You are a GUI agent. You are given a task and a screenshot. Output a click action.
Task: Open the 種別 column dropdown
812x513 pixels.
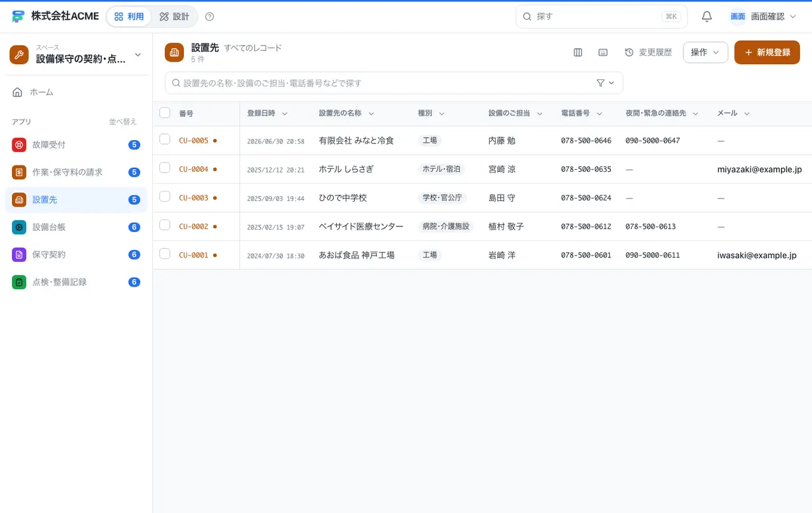point(441,114)
